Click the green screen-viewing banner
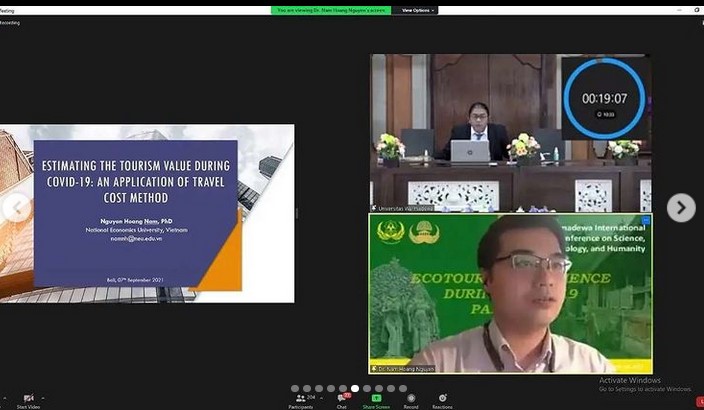The image size is (704, 410). pos(331,10)
